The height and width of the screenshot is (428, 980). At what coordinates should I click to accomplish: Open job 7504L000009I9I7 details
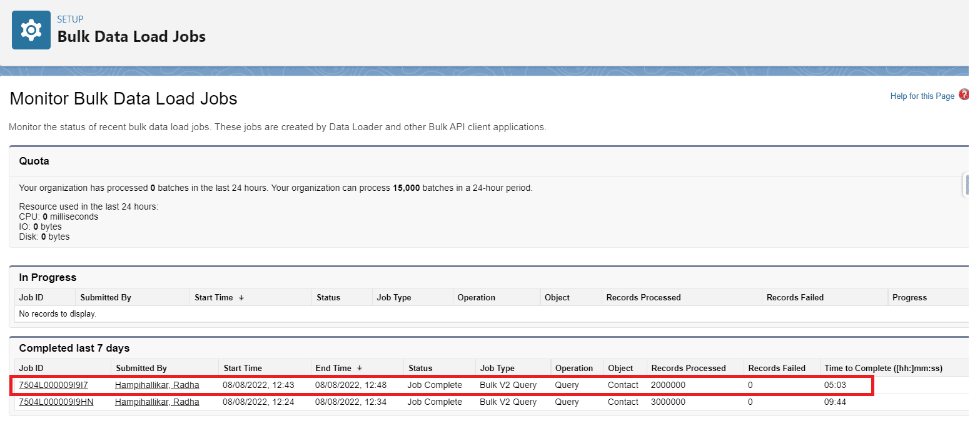pyautogui.click(x=53, y=385)
